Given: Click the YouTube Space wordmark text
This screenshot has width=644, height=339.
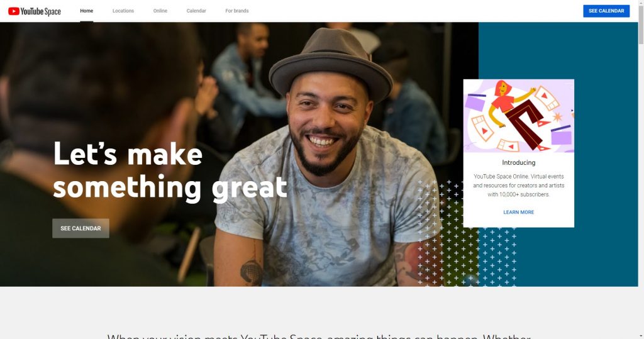Looking at the screenshot, I should [x=41, y=11].
